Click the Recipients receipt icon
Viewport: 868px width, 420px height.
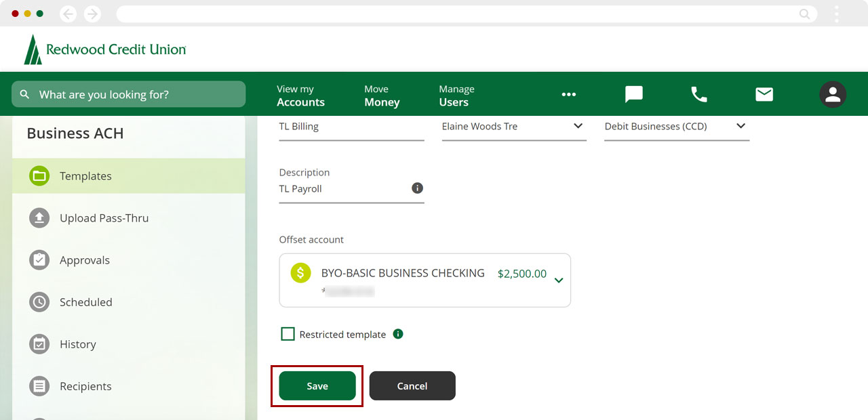(x=39, y=386)
